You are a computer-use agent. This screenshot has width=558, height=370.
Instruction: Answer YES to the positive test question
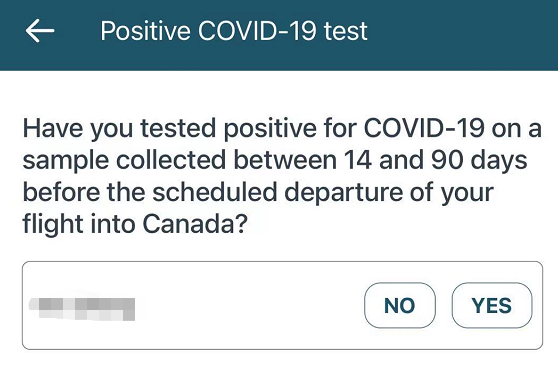[x=492, y=305]
